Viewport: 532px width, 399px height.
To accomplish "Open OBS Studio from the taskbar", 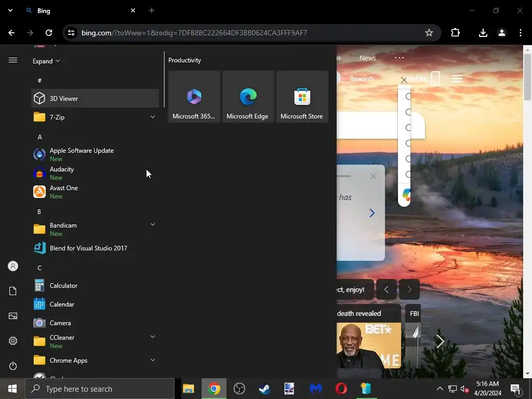I will 239,389.
